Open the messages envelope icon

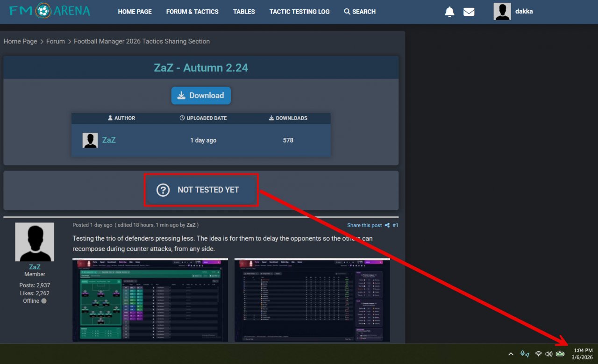coord(469,12)
